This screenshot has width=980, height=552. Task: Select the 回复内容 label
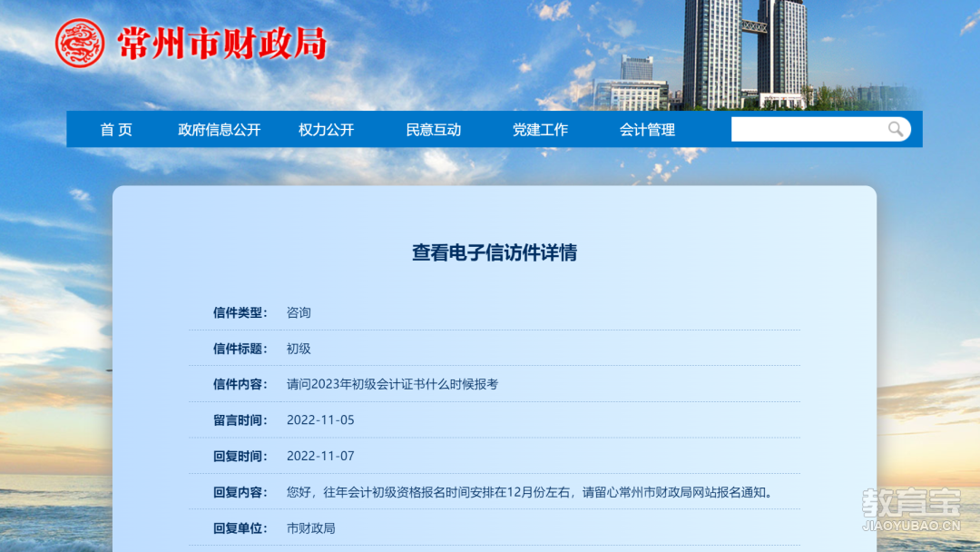240,493
